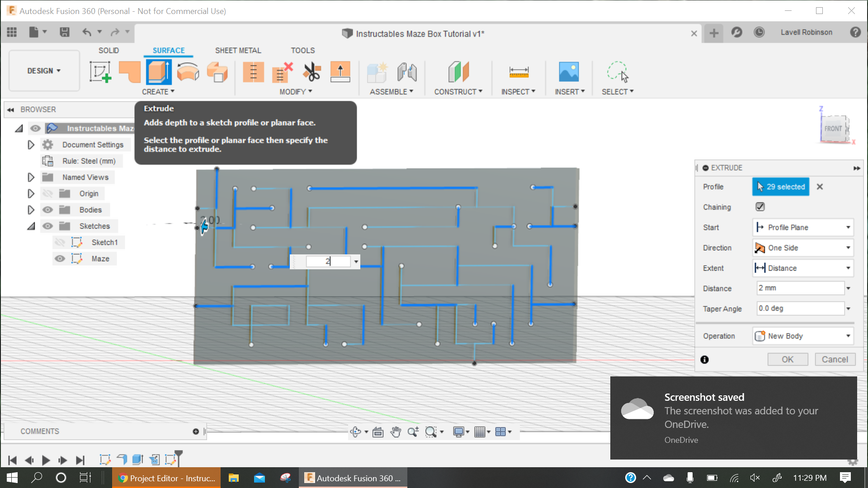Click the Look At icon in navigation bar
This screenshot has height=488, width=868.
378,432
